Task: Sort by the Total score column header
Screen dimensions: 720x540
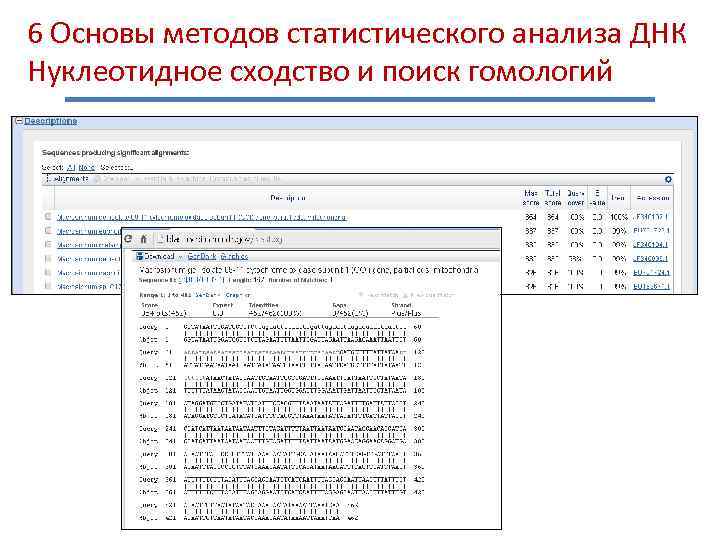Action: coord(552,198)
